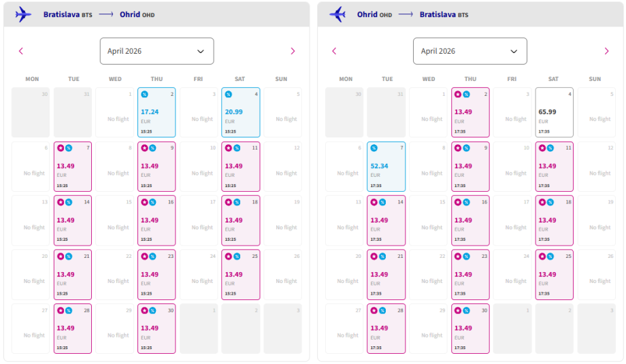Select the 20.99 EUR outbound flight on April 4
This screenshot has height=364, width=626.
tap(240, 112)
